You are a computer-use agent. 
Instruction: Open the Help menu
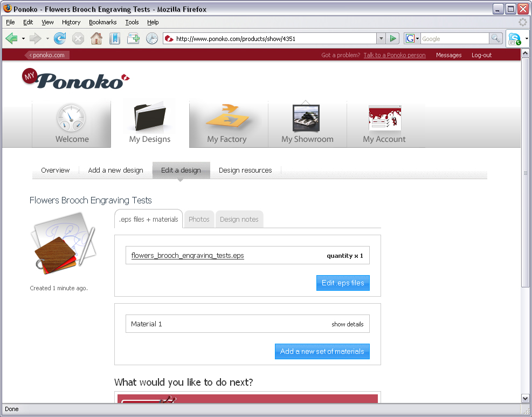153,22
